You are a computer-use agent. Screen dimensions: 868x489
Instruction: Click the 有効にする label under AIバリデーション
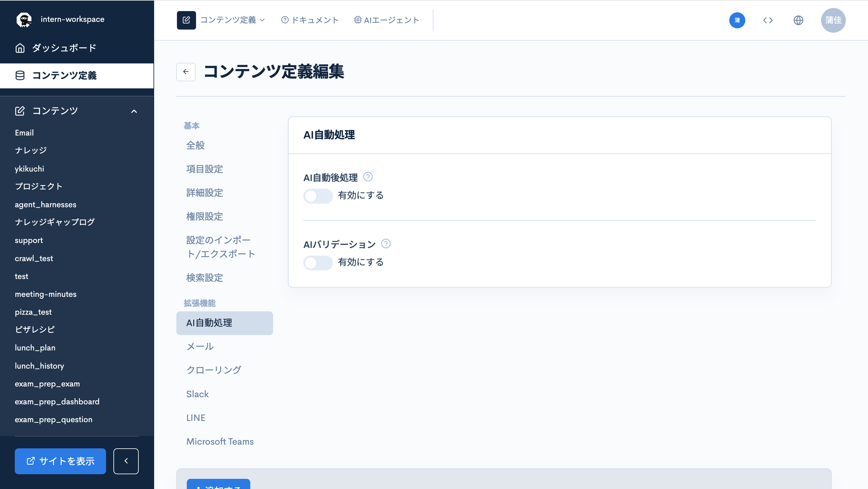coord(361,262)
